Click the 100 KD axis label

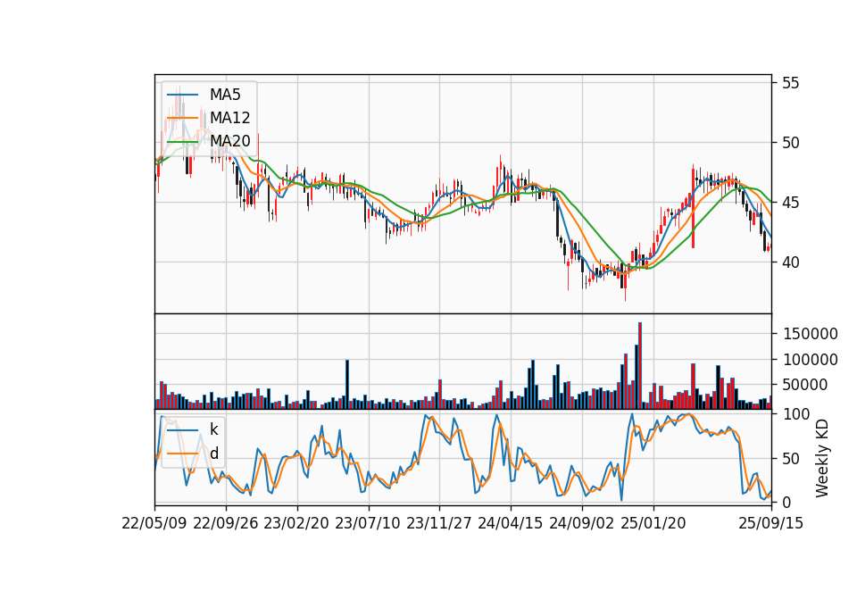tap(795, 414)
